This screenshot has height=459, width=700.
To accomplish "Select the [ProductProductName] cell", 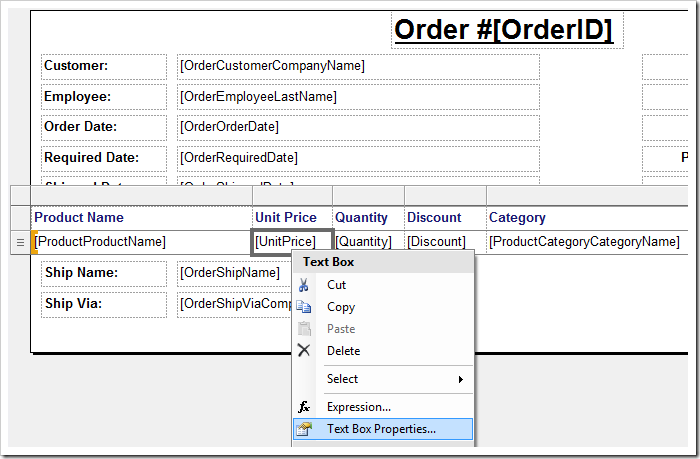I will pos(142,242).
